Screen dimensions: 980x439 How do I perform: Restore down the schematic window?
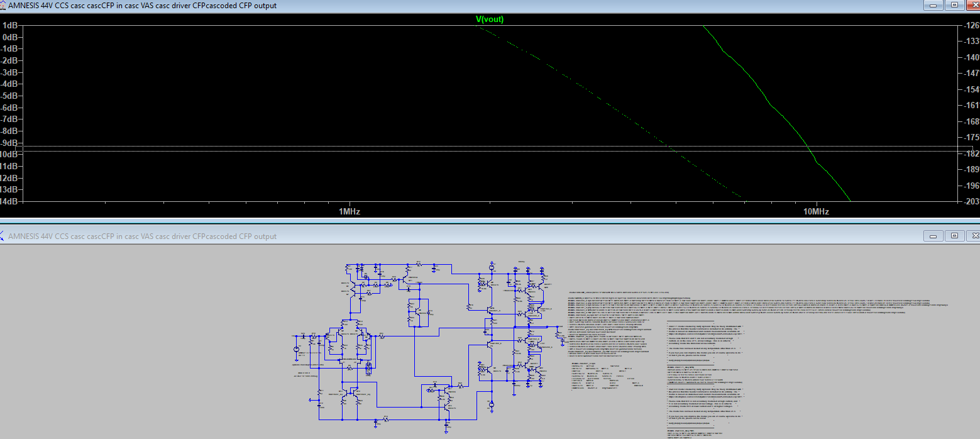(x=954, y=235)
